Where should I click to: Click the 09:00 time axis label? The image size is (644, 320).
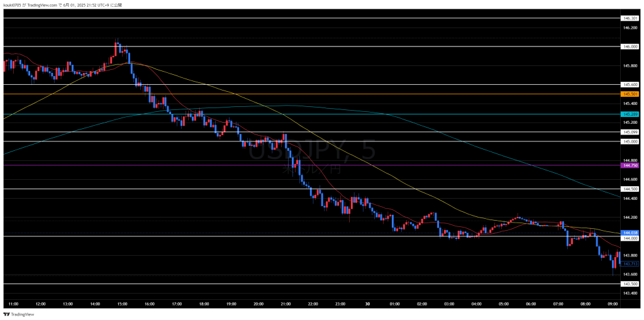613,304
